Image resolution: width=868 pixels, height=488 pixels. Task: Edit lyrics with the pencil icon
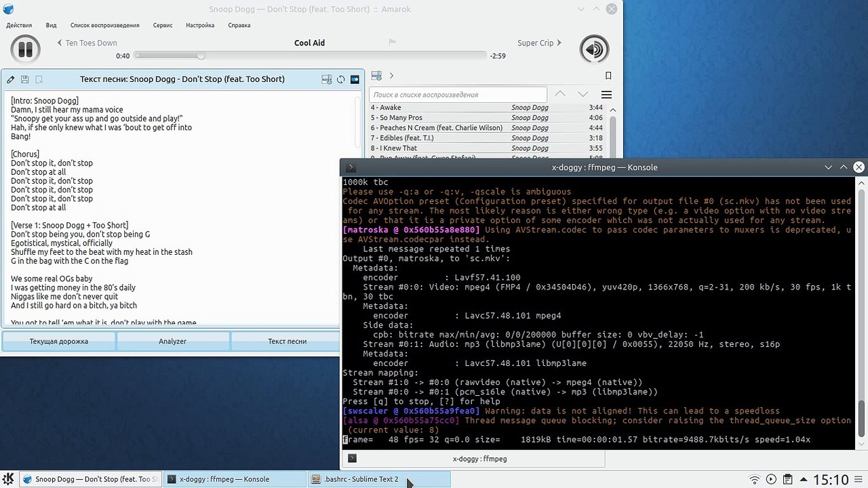pos(11,79)
